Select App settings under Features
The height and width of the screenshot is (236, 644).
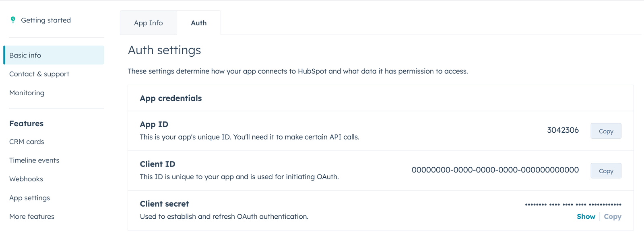[29, 198]
